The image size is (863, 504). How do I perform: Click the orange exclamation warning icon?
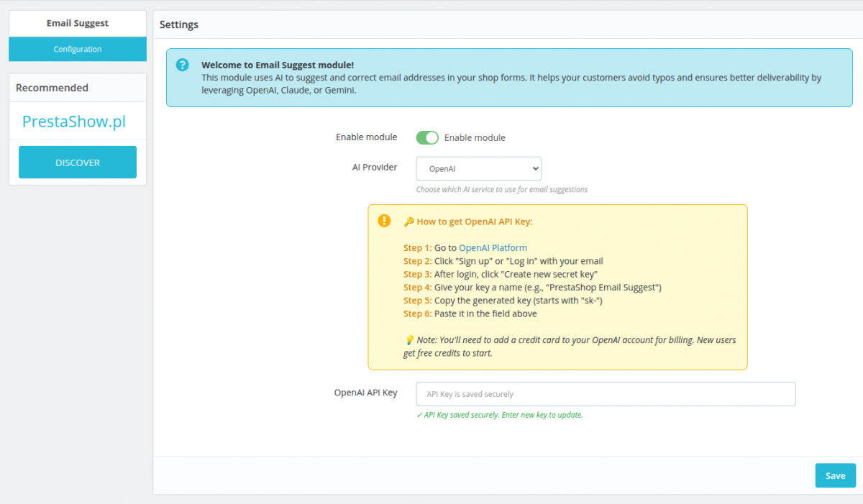coord(385,221)
